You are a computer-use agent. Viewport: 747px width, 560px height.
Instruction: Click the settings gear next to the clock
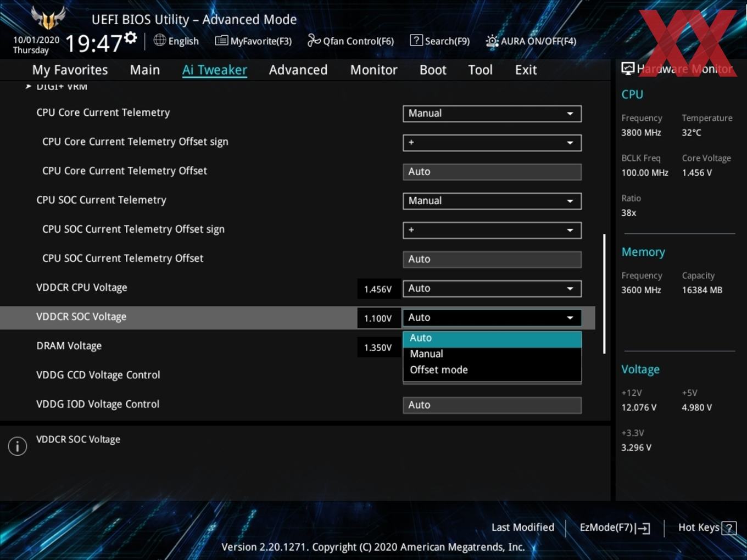[x=130, y=38]
